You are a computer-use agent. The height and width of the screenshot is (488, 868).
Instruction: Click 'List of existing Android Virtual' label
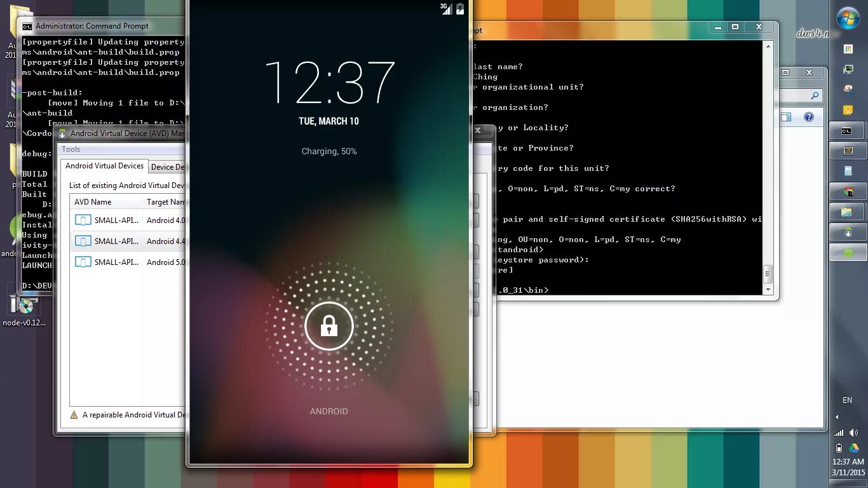pos(128,186)
